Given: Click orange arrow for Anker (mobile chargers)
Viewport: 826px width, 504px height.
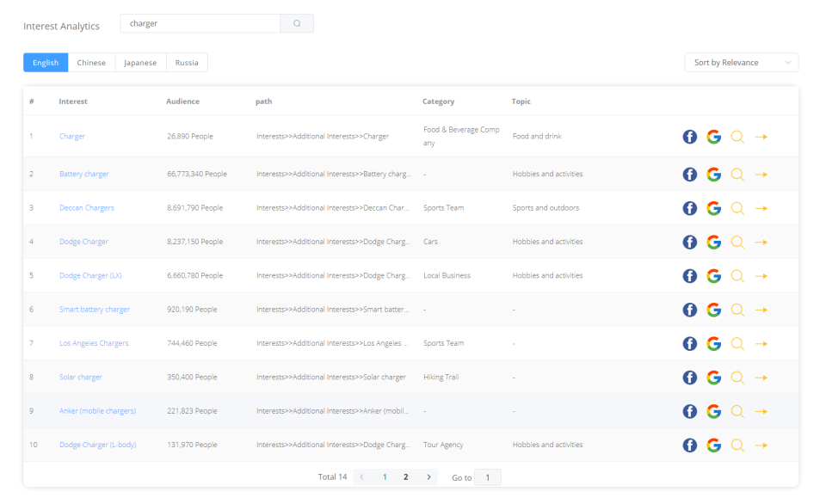Looking at the screenshot, I should [x=761, y=411].
